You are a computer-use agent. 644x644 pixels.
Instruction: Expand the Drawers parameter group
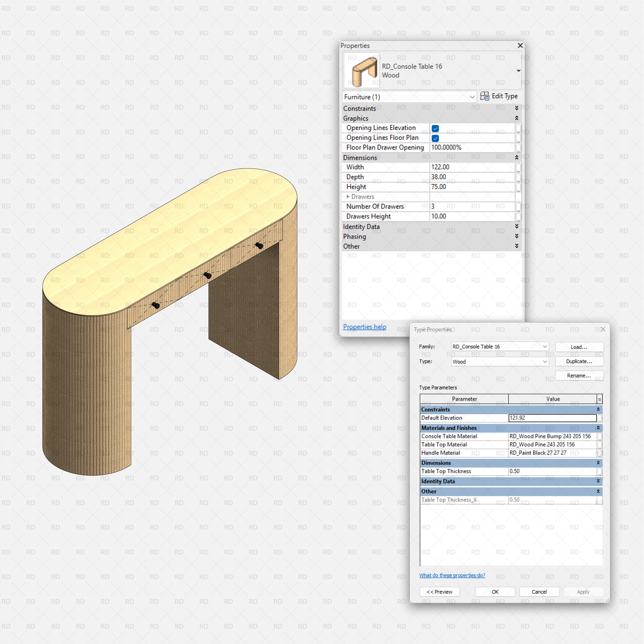click(348, 197)
